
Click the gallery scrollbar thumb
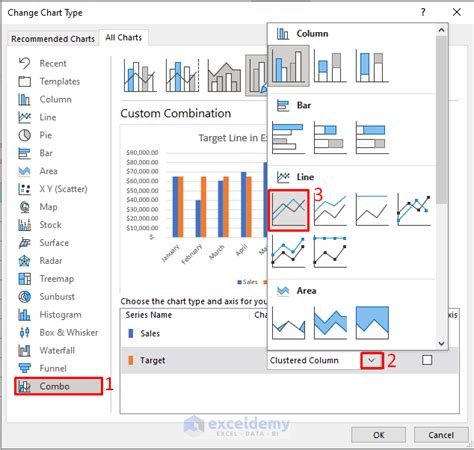(x=442, y=119)
